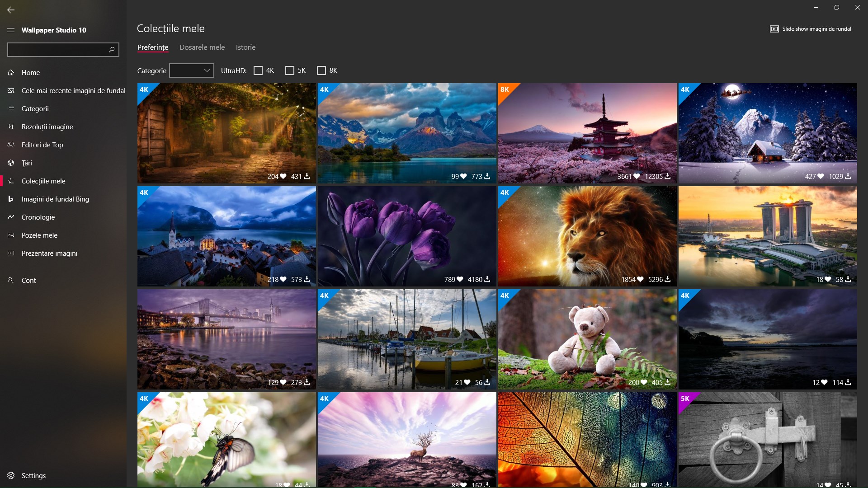Tick the 8K UltraHD checkbox

[321, 70]
